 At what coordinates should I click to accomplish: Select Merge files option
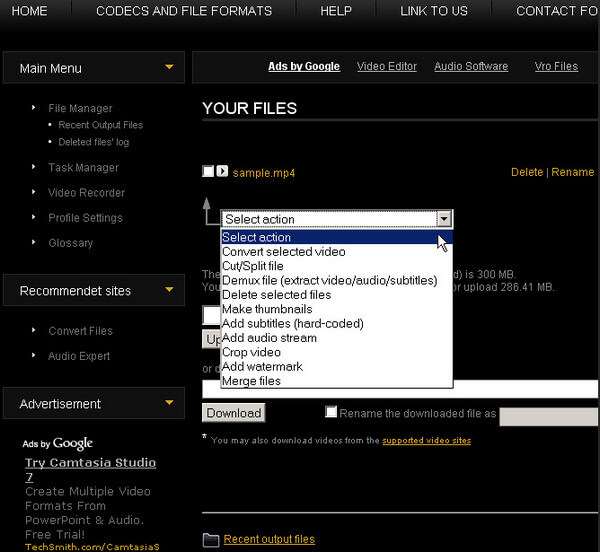(x=251, y=381)
